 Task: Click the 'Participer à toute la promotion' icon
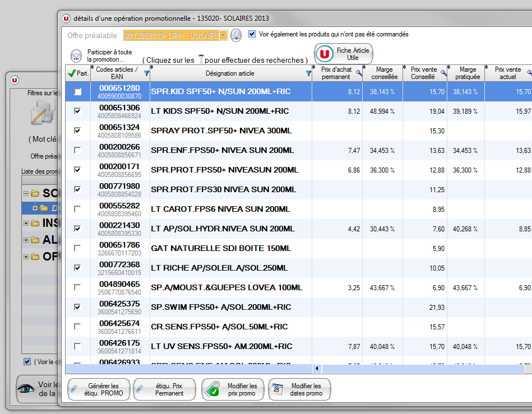pos(76,55)
